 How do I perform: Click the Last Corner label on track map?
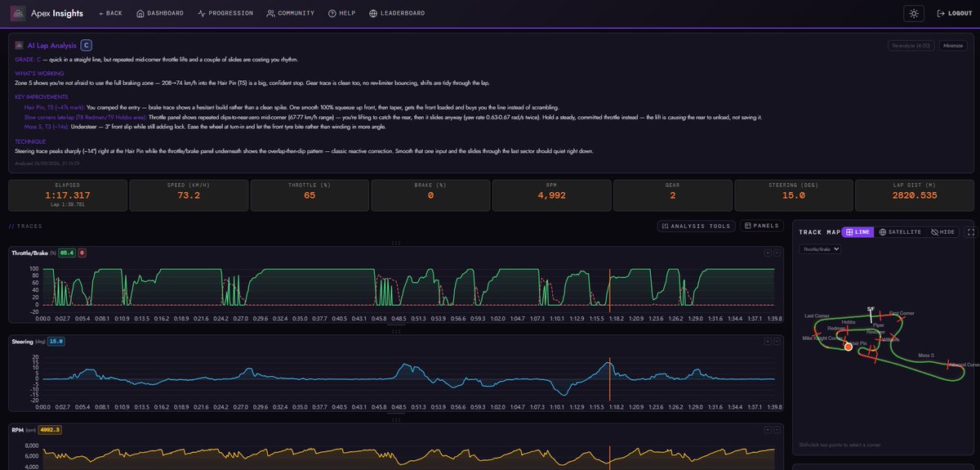(x=817, y=316)
